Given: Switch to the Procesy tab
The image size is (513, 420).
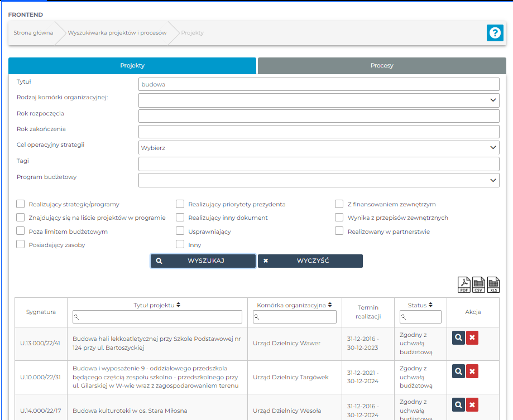Looking at the screenshot, I should coord(382,65).
